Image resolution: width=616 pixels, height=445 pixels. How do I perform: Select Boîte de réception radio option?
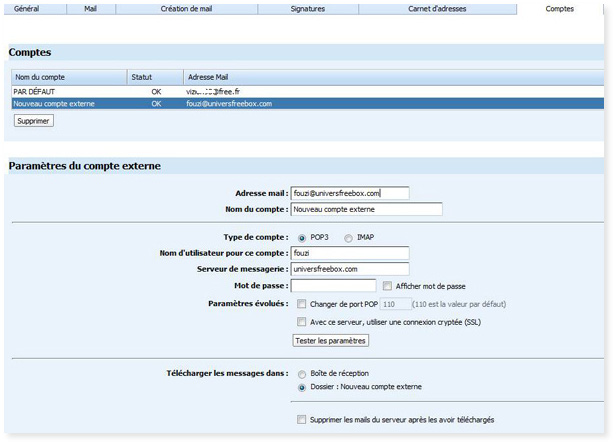click(x=302, y=373)
